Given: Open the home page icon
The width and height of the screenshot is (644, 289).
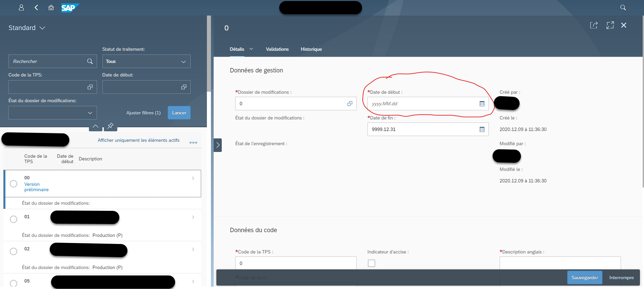Looking at the screenshot, I should 51,7.
